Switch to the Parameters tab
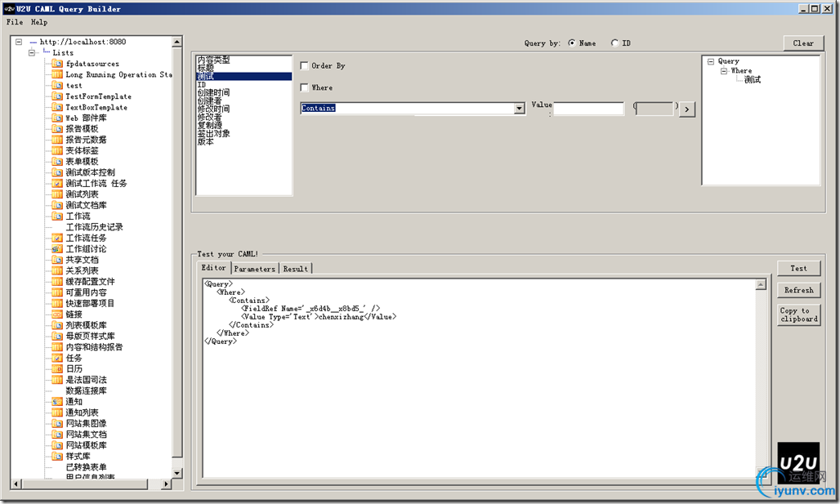 tap(254, 269)
